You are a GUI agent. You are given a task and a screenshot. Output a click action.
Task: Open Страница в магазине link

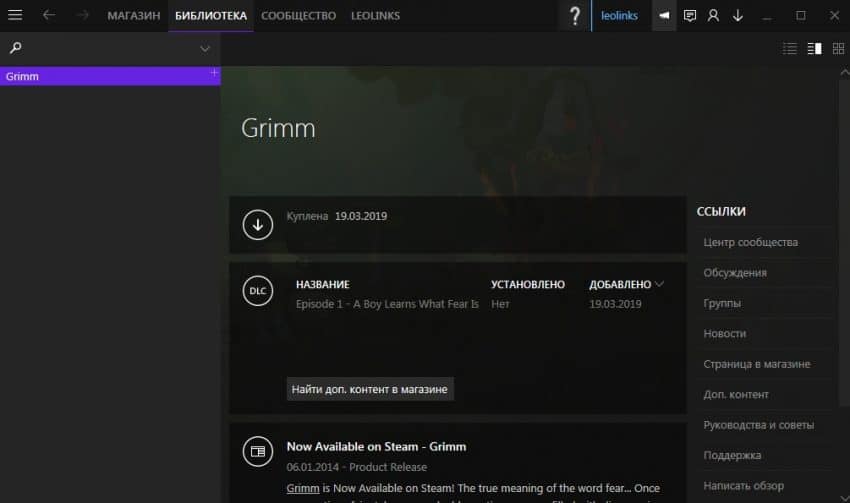[756, 363]
